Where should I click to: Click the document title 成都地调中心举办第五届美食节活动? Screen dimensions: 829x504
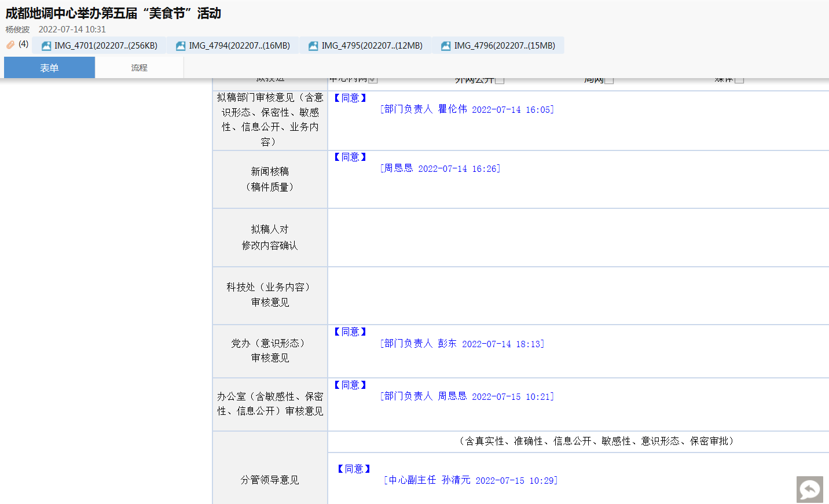click(x=113, y=13)
